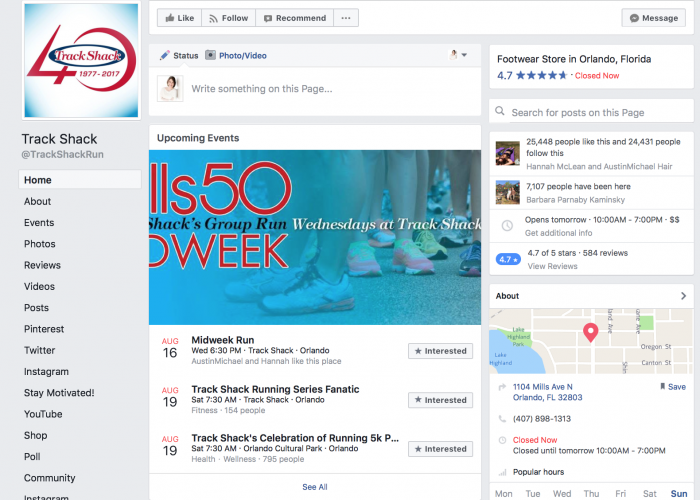700x500 pixels.
Task: Open the Twitter sidebar item
Action: [x=39, y=350]
